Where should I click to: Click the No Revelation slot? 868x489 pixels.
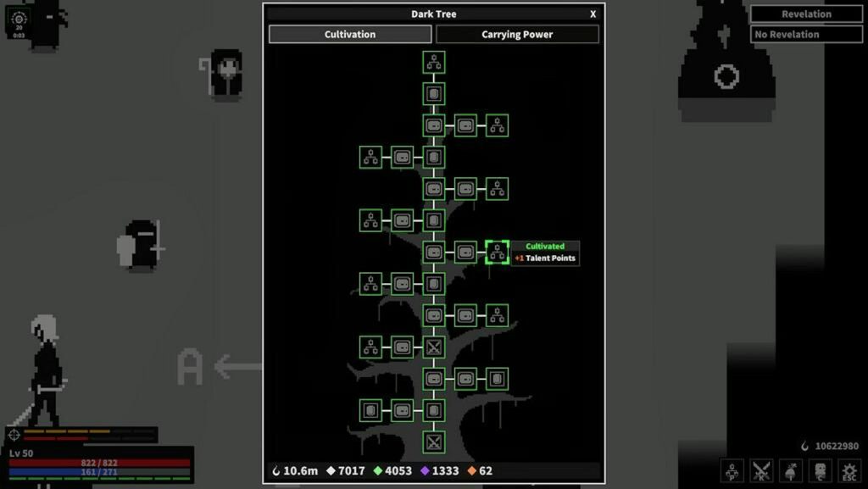[807, 34]
